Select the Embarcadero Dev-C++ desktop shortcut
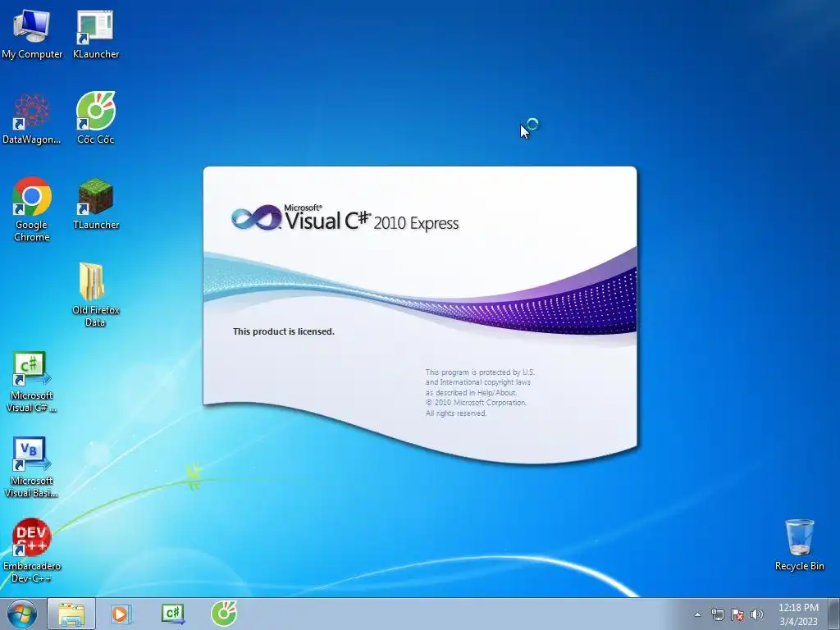The image size is (840, 630). (x=32, y=550)
